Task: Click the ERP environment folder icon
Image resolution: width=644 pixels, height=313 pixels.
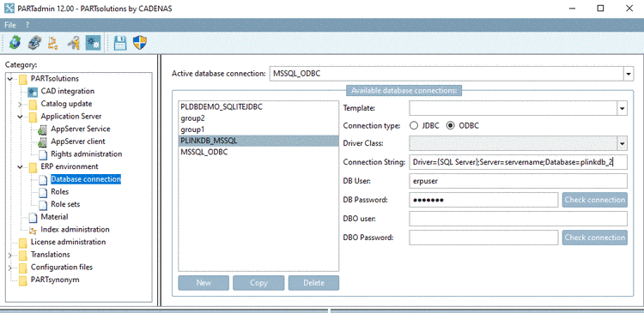Action: coord(33,167)
